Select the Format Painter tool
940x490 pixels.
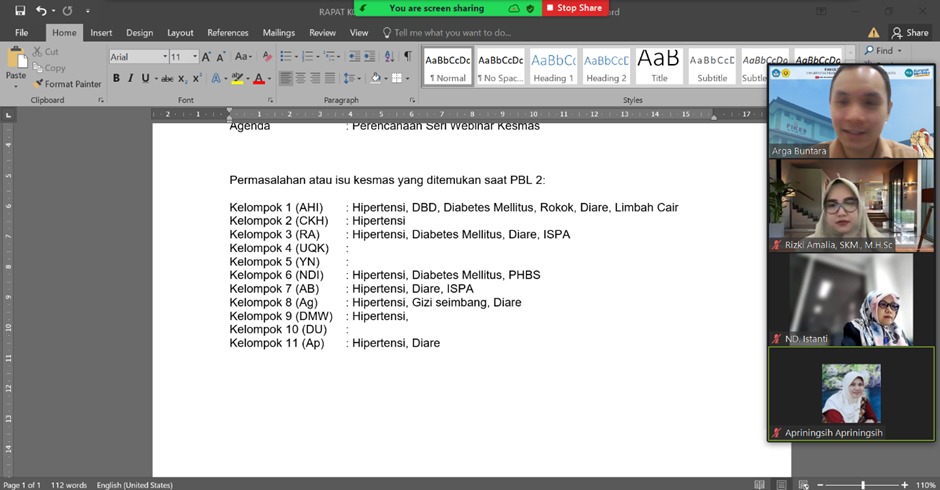68,84
